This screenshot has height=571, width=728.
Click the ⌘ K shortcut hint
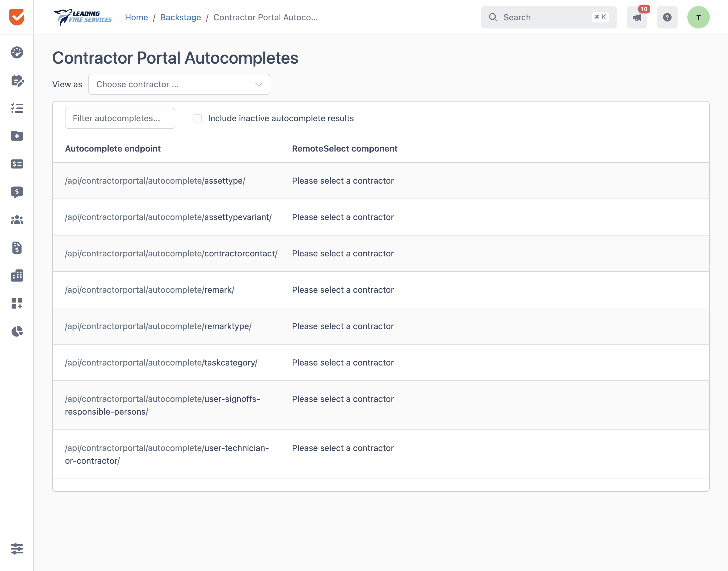(600, 17)
